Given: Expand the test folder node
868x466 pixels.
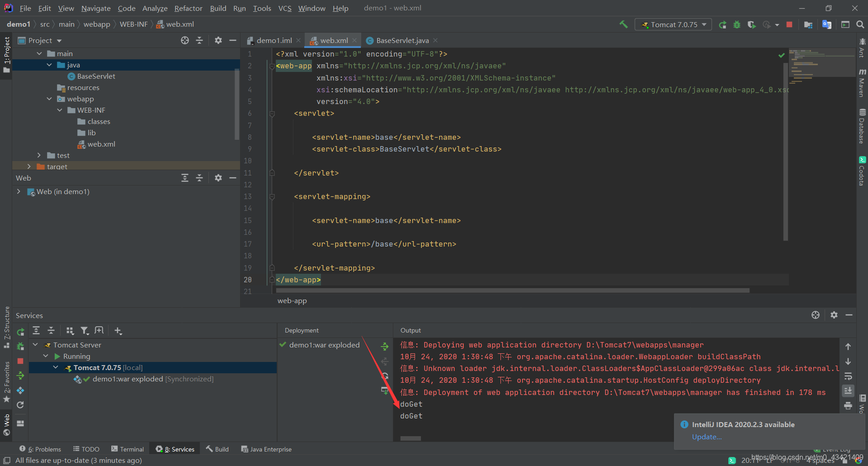Looking at the screenshot, I should pyautogui.click(x=39, y=155).
